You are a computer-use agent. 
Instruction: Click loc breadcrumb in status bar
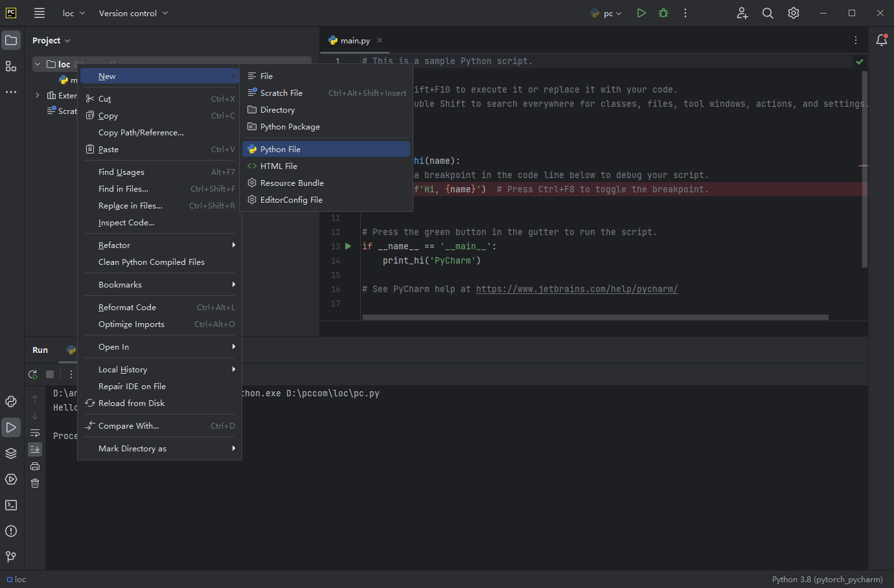point(17,580)
